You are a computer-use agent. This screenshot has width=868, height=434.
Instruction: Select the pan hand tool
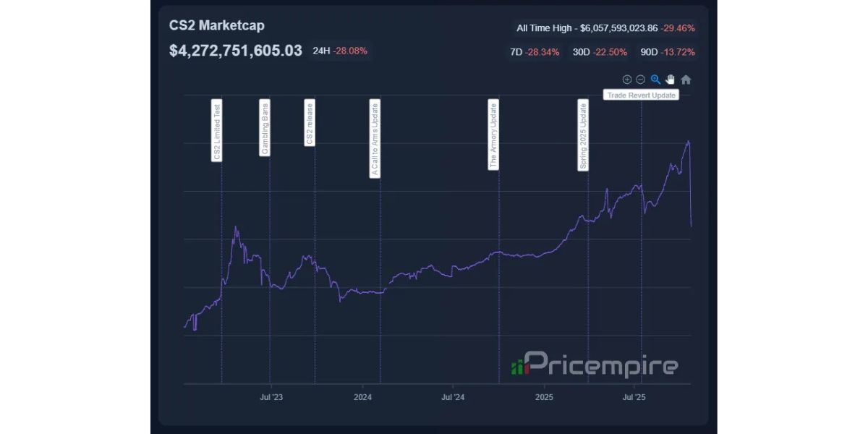(670, 80)
